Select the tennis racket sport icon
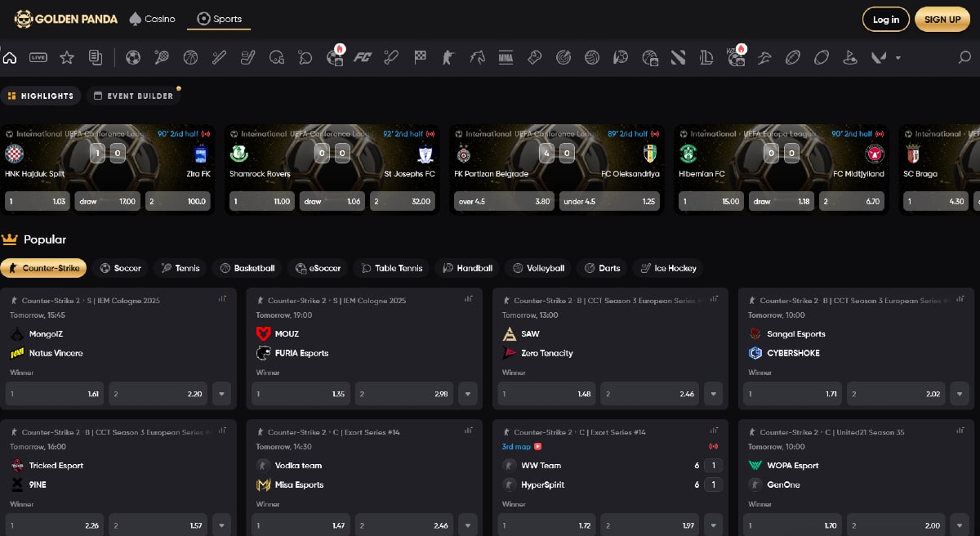This screenshot has height=536, width=980. [162, 57]
